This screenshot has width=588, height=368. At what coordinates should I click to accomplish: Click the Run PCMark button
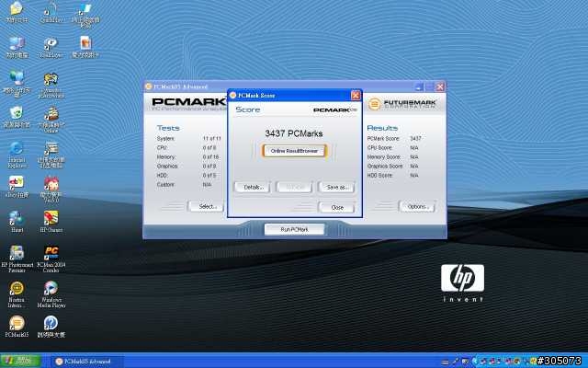pos(294,229)
